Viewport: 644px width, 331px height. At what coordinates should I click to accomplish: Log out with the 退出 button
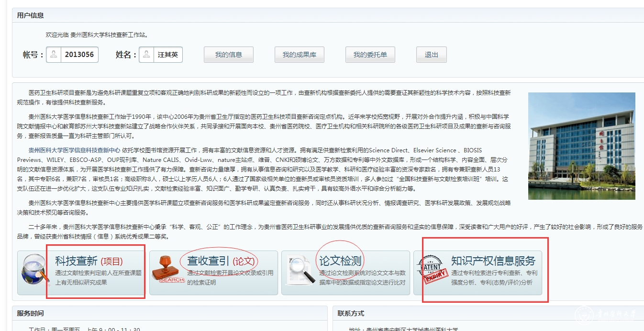431,55
